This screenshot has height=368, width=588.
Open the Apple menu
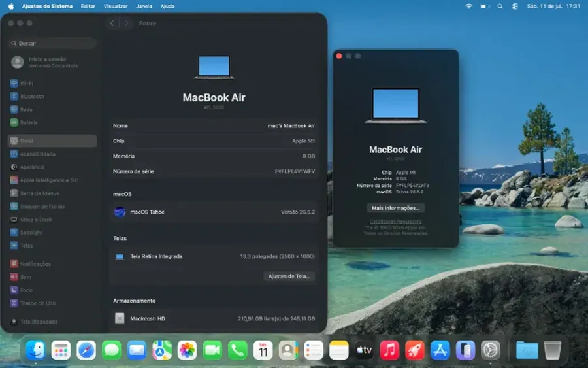point(11,6)
